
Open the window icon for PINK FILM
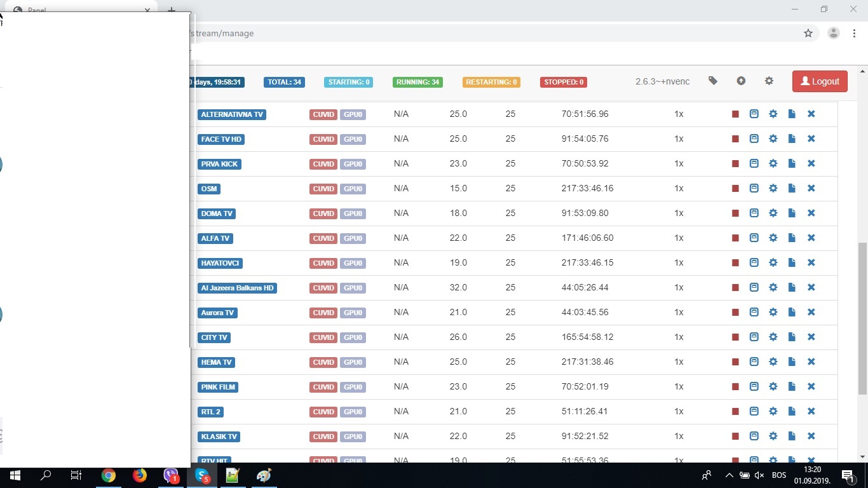point(754,386)
